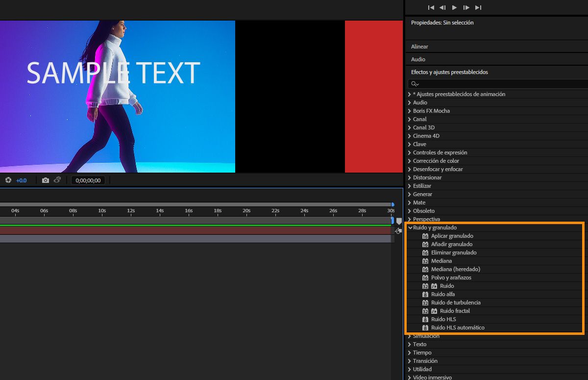Select the Ruido fractal effect

(x=455, y=311)
